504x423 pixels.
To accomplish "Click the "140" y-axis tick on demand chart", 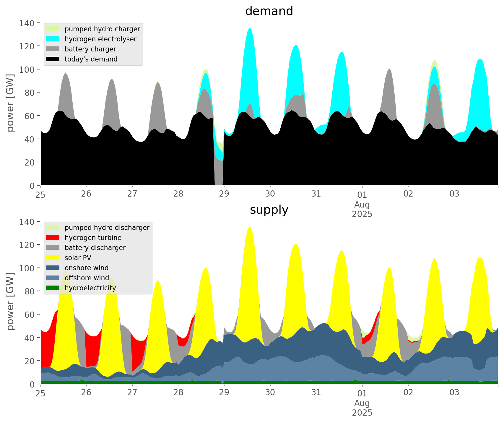I will pyautogui.click(x=27, y=23).
